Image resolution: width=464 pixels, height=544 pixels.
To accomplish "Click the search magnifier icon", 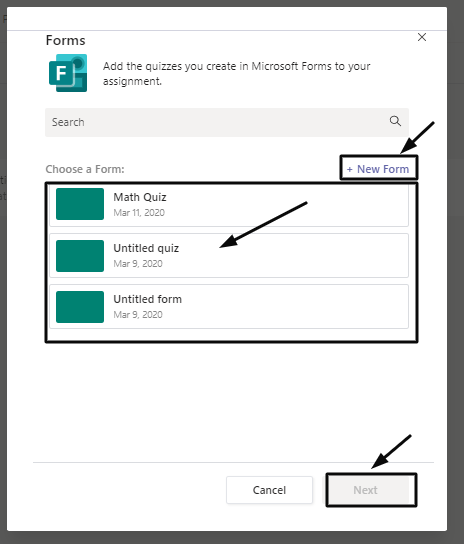I will coord(395,121).
